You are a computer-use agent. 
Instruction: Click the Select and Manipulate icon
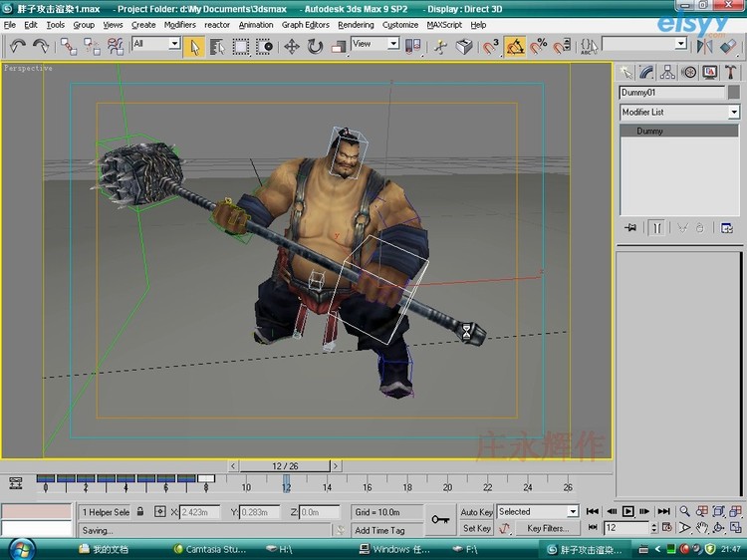coord(440,47)
